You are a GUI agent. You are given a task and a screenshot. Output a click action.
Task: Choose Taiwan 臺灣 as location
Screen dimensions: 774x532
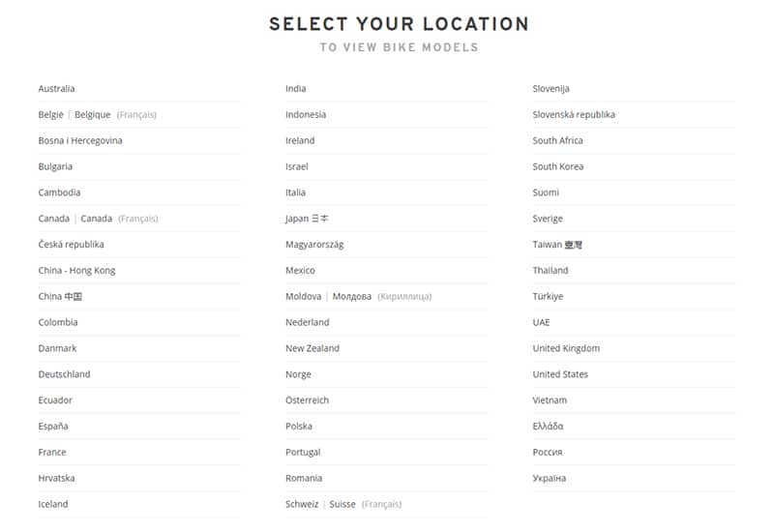point(557,245)
